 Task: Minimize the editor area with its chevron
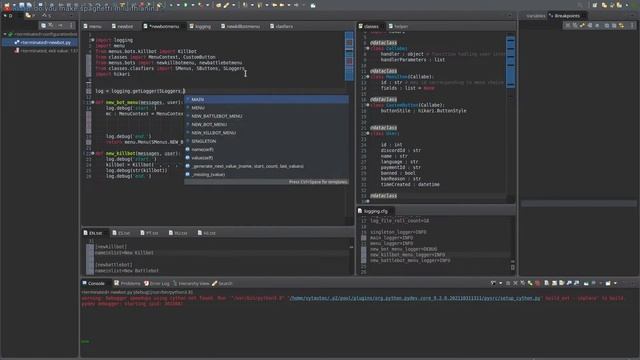[x=509, y=16]
